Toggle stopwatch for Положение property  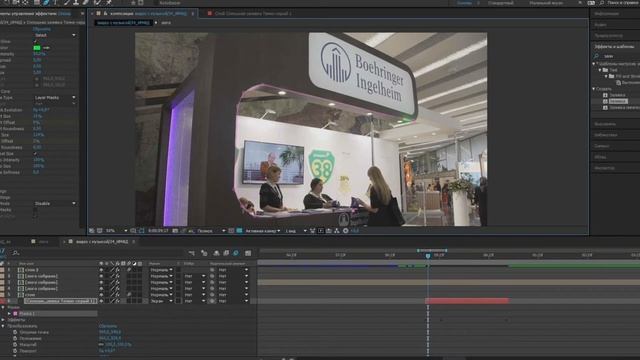[x=15, y=338]
